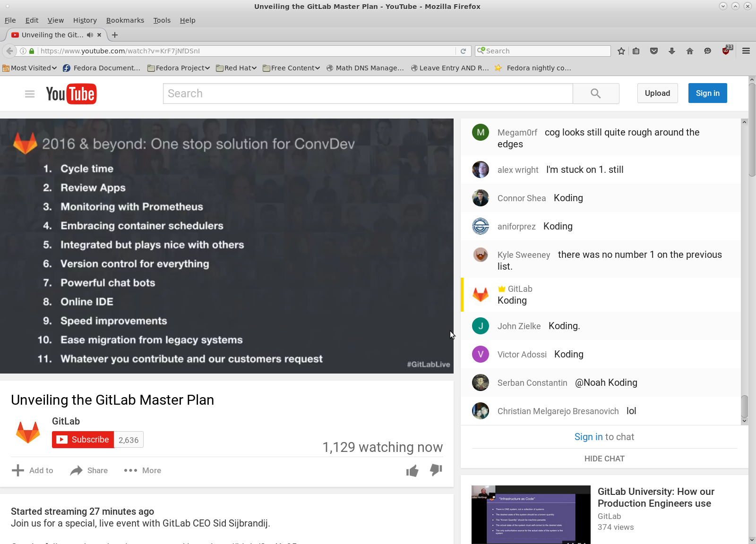Click the Upload button
The image size is (756, 544).
tap(658, 93)
